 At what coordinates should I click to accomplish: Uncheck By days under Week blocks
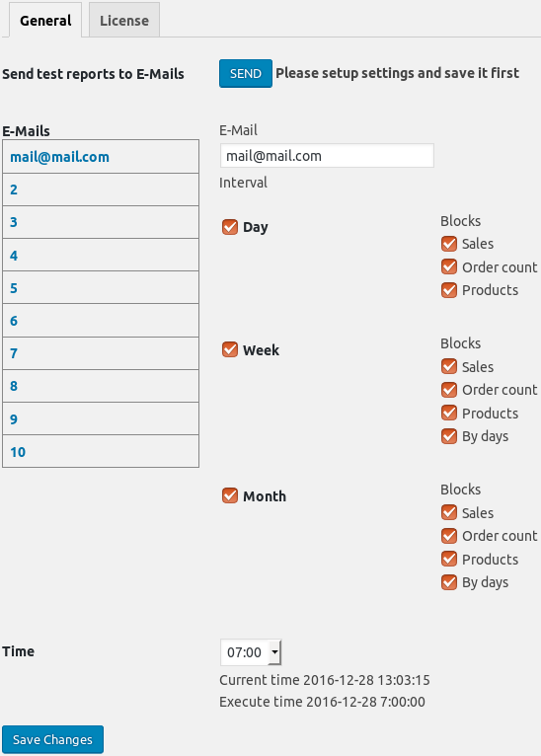(449, 436)
